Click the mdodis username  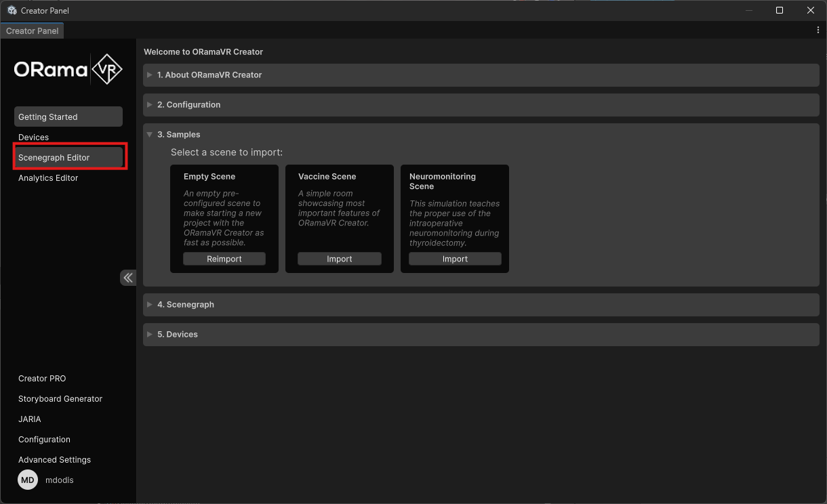(x=60, y=480)
